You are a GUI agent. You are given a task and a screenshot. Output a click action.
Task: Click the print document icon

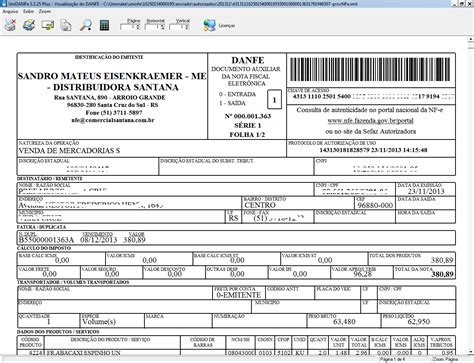(29, 25)
